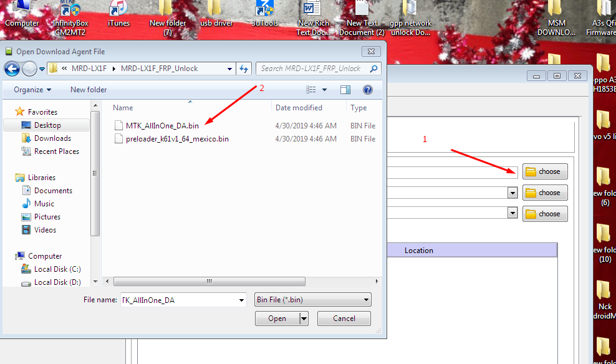Image resolution: width=616 pixels, height=364 pixels.
Task: Click file list scroll right arrow
Action: (x=377, y=282)
